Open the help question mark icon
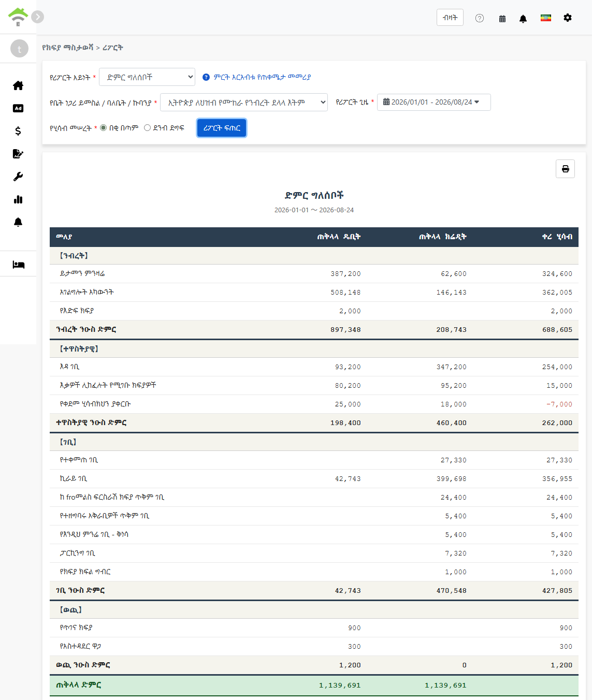 pos(480,18)
